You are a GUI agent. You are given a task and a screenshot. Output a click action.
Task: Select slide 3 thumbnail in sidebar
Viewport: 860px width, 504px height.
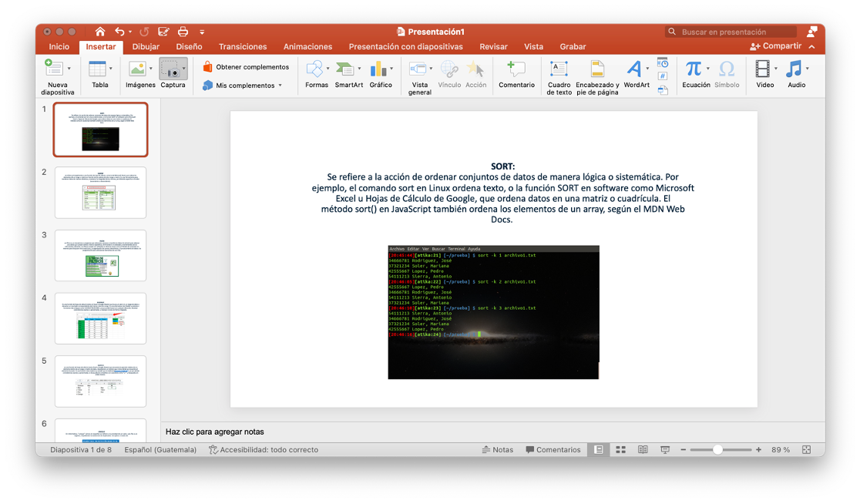(100, 255)
